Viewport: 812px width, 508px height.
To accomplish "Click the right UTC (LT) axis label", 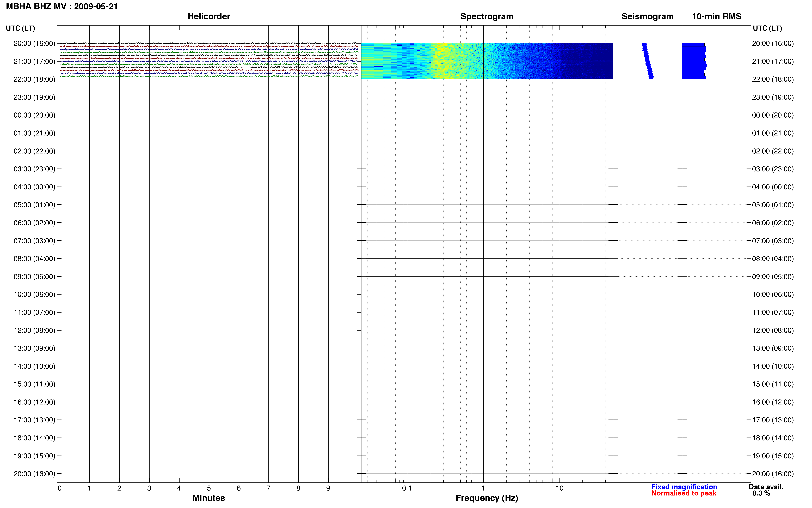I will (767, 28).
